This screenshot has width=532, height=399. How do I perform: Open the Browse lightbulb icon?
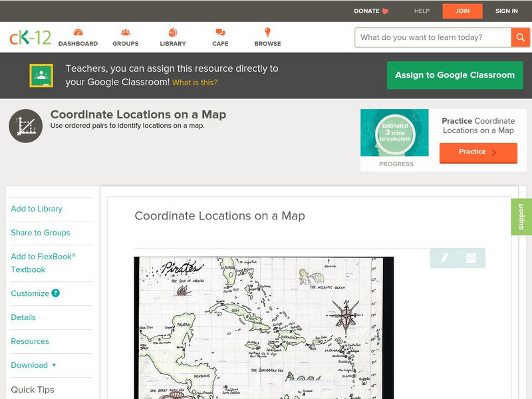pos(267,33)
